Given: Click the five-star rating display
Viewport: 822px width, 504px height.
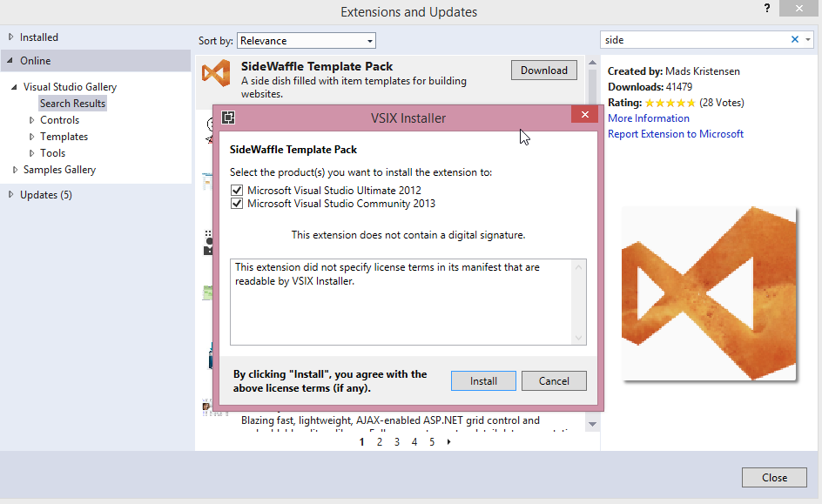Looking at the screenshot, I should pyautogui.click(x=670, y=103).
